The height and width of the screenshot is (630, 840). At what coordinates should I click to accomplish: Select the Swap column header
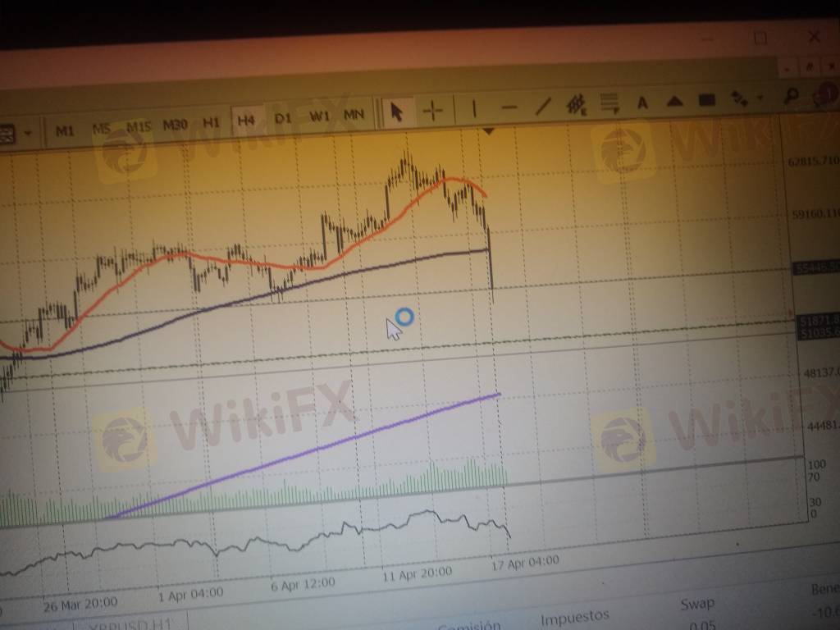pos(697,605)
